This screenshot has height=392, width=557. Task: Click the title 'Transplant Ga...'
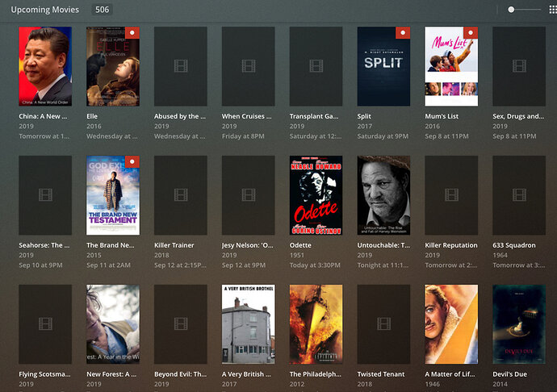(x=314, y=116)
